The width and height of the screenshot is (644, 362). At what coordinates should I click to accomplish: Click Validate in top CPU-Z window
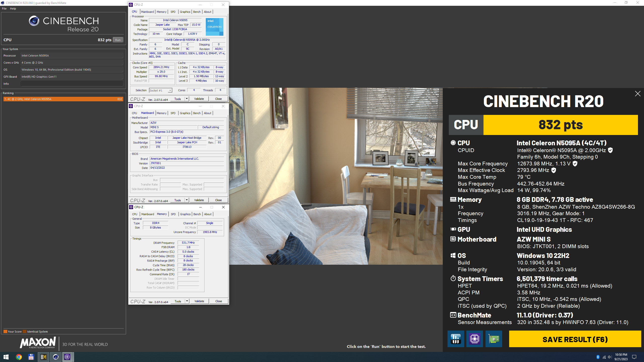click(x=199, y=99)
